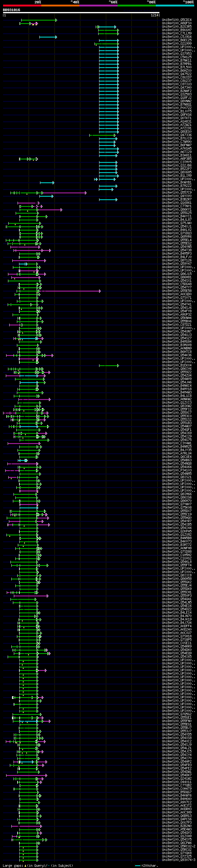
Task: Select the BB931016 query name
Action: pyautogui.click(x=11, y=10)
